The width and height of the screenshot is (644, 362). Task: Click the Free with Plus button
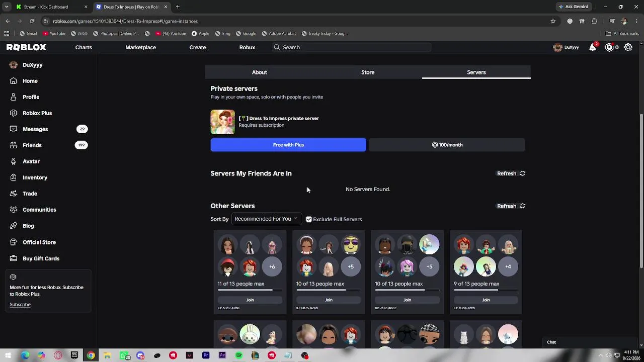coord(288,145)
